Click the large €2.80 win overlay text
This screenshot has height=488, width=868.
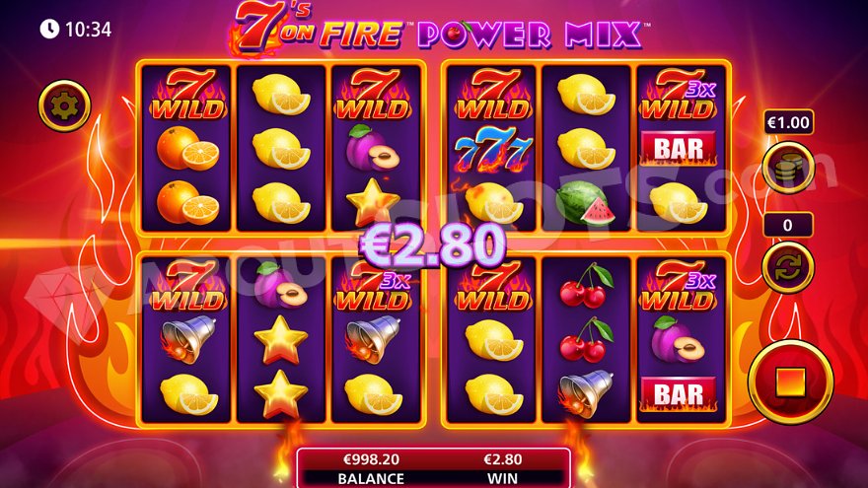click(432, 245)
